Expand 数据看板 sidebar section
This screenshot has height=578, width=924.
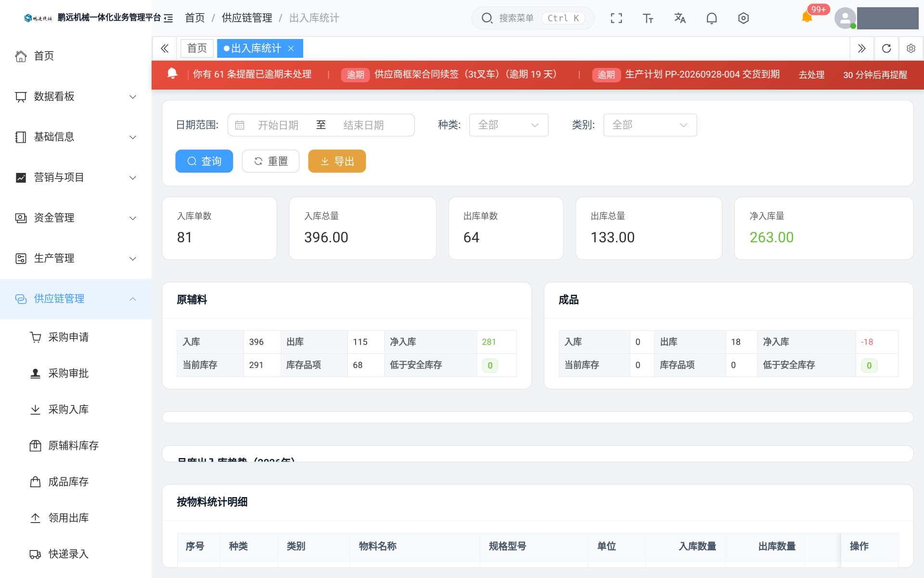pos(76,96)
